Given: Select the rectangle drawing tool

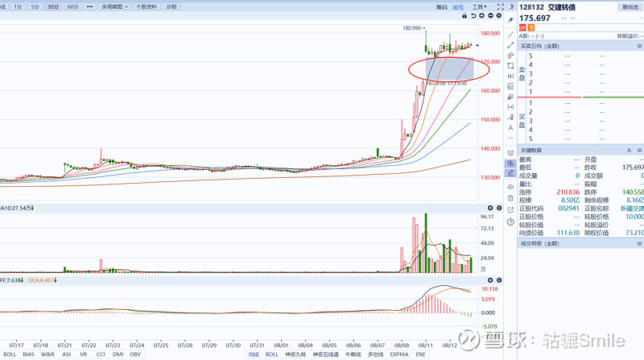Looking at the screenshot, I should pos(510,66).
